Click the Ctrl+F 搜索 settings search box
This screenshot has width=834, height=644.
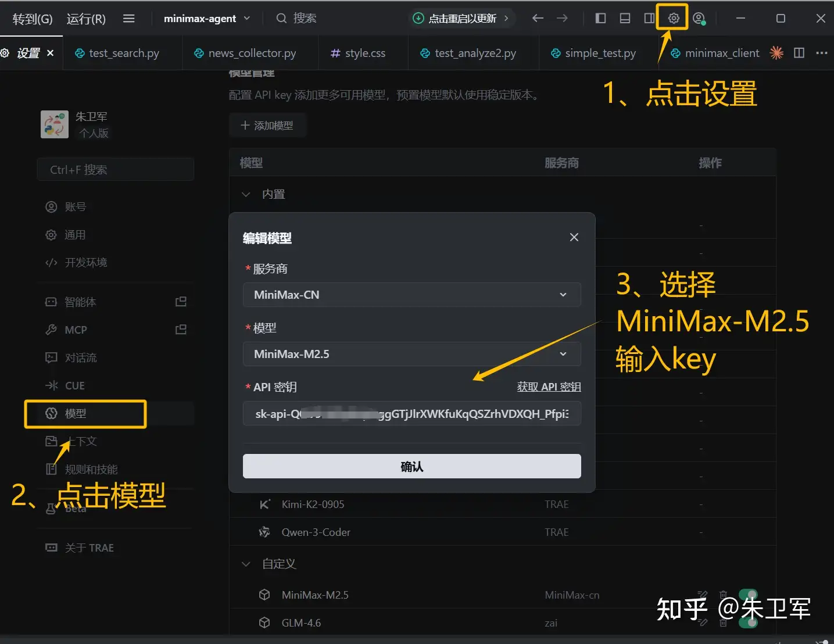click(115, 170)
